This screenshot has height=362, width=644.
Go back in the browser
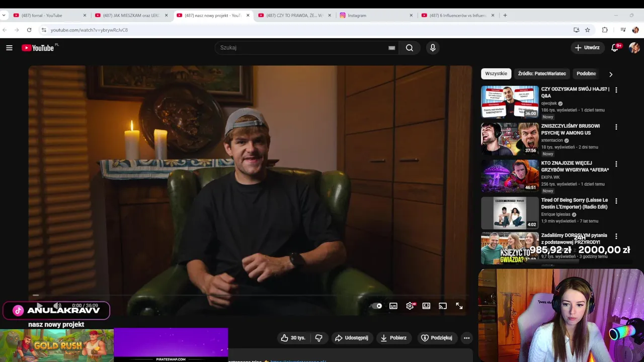point(5,30)
